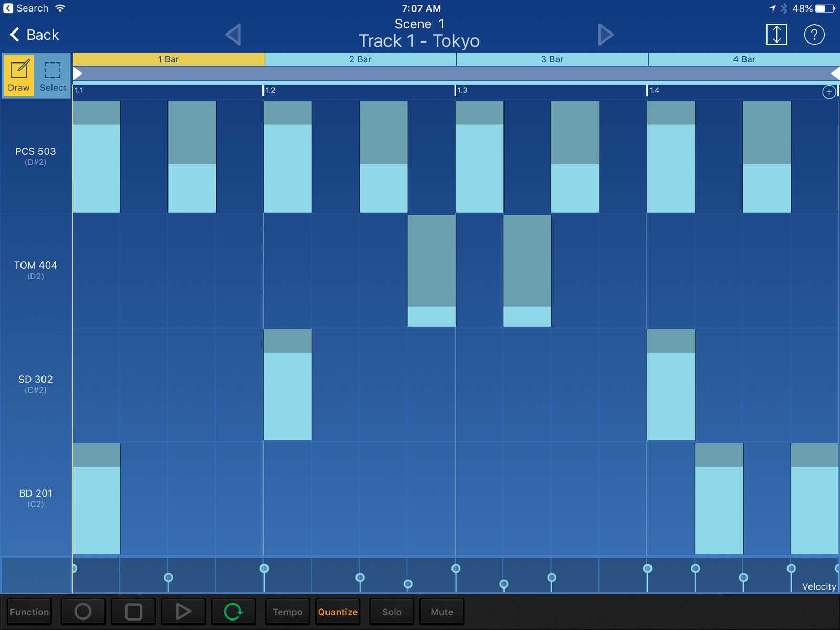Click beat marker 1.4 in ruler
Viewport: 840px width, 630px height.
tap(653, 90)
